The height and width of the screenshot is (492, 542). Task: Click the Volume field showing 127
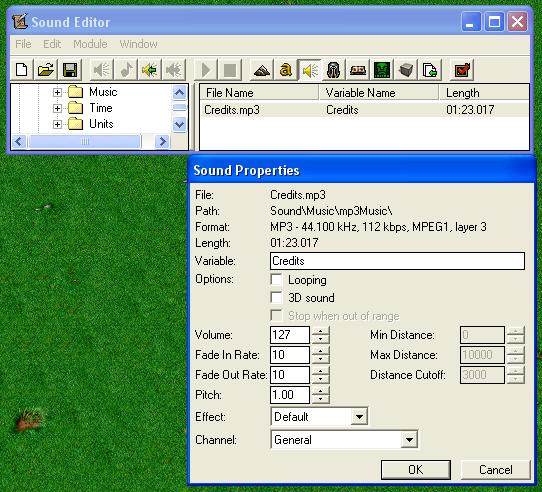pos(290,335)
